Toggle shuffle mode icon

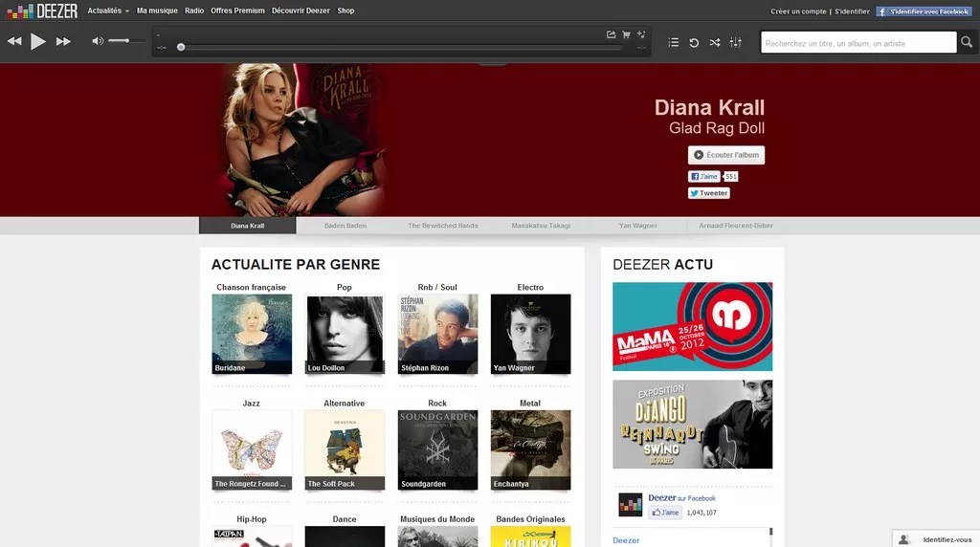tap(714, 42)
